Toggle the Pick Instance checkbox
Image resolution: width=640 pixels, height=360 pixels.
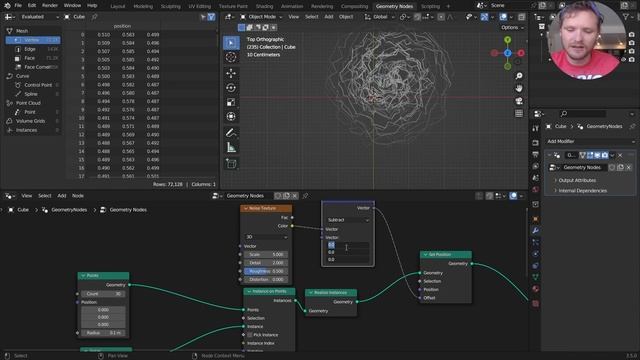[x=249, y=335]
